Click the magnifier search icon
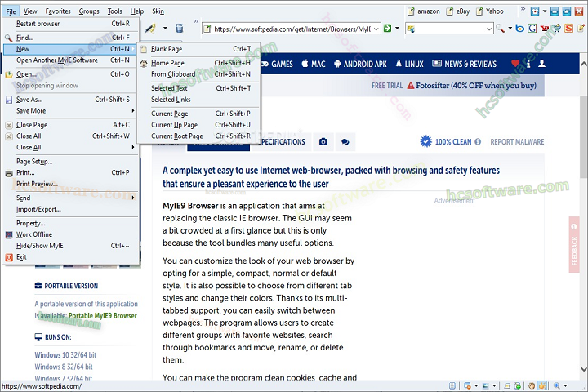The height and width of the screenshot is (392, 588). 500,28
